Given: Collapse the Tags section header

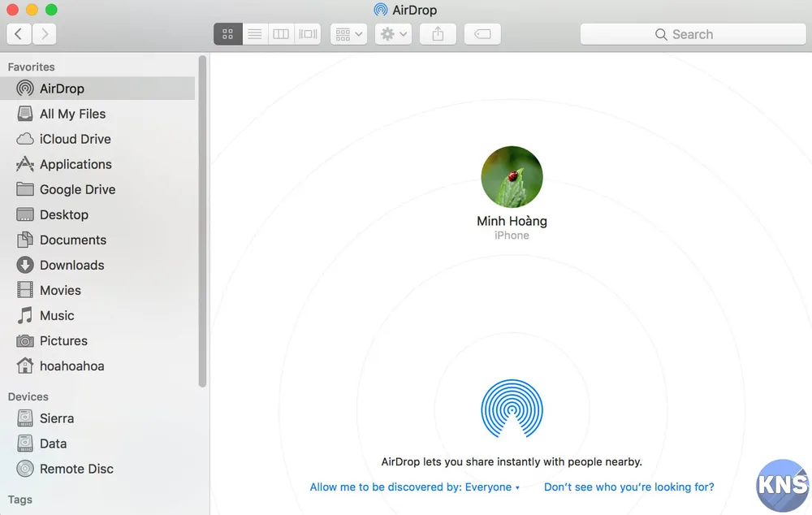Looking at the screenshot, I should click(20, 500).
